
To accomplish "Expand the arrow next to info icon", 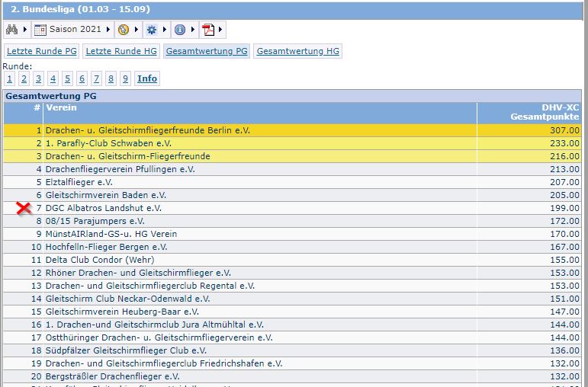I will [193, 29].
